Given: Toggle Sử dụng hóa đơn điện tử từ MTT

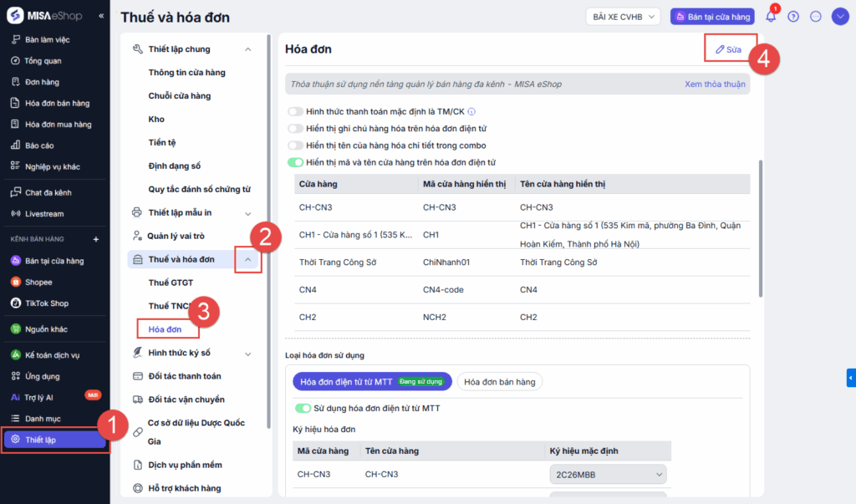Looking at the screenshot, I should [x=303, y=408].
